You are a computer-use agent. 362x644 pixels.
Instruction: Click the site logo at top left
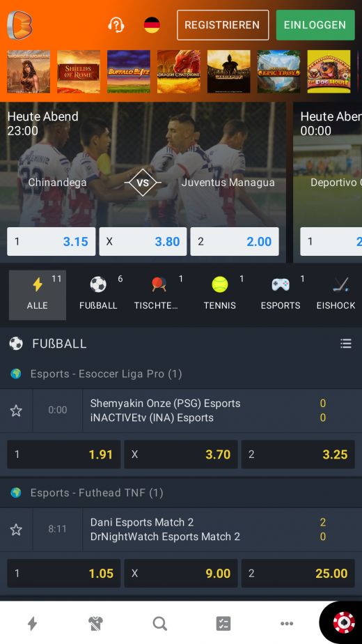coord(19,25)
